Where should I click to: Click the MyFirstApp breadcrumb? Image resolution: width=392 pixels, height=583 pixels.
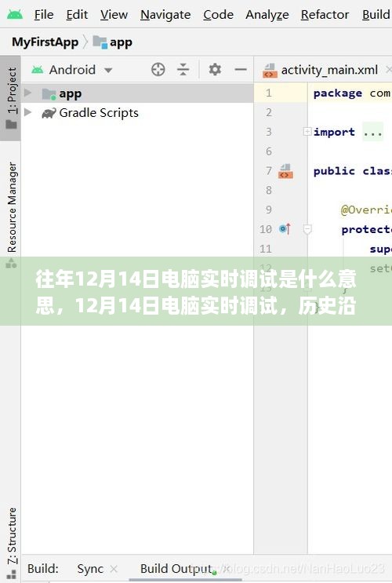pyautogui.click(x=45, y=42)
